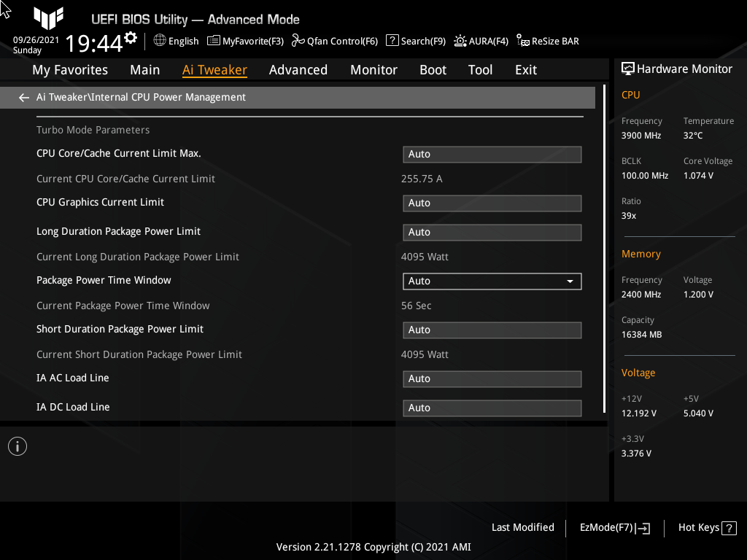This screenshot has width=747, height=560.
Task: Switch to EzMode with F7 button
Action: click(x=614, y=527)
